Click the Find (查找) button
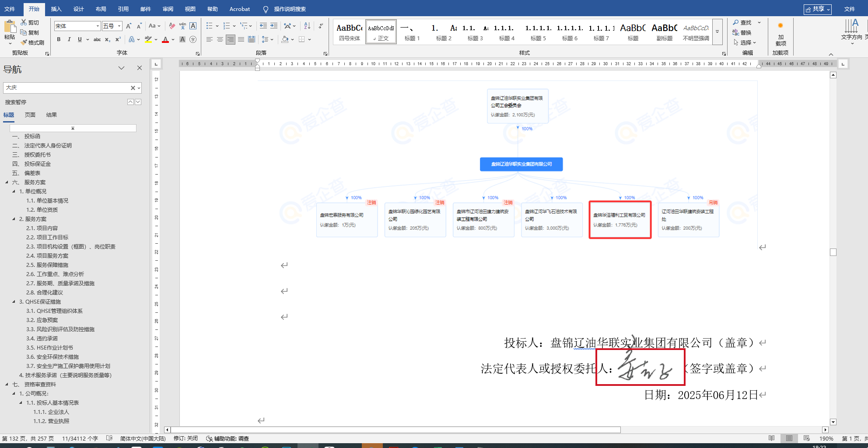The width and height of the screenshot is (868, 448). [x=742, y=22]
